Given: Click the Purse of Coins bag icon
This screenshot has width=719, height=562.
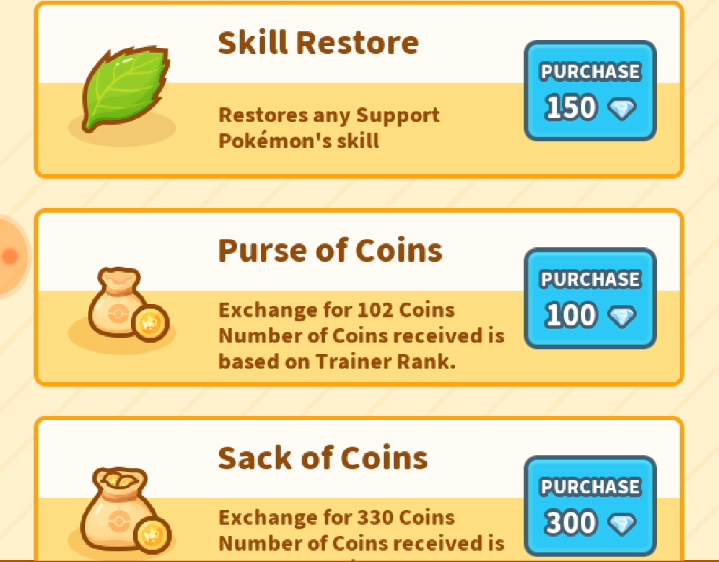Looking at the screenshot, I should [x=128, y=305].
